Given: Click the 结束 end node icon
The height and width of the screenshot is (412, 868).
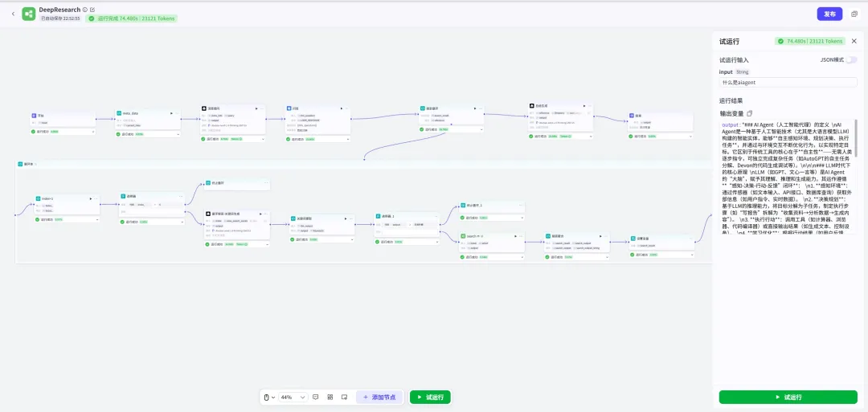Looking at the screenshot, I should tap(633, 116).
